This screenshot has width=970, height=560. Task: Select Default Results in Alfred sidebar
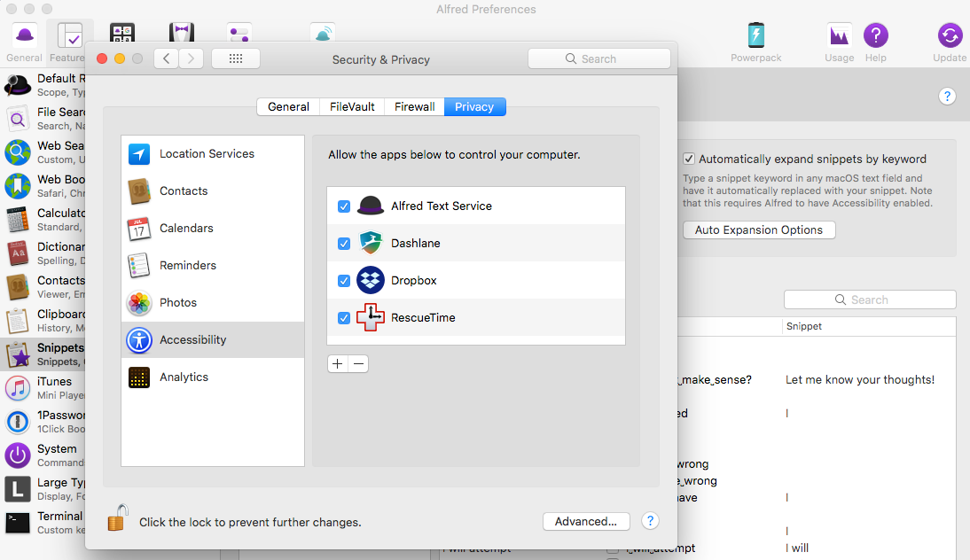tap(43, 85)
